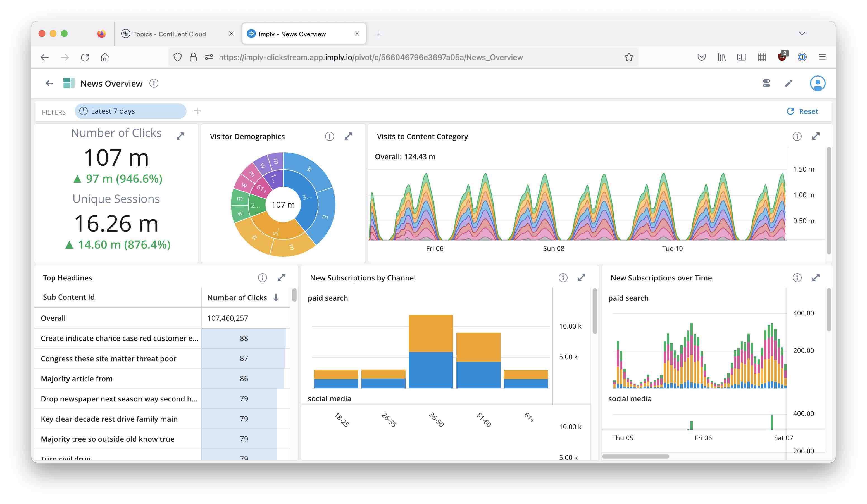Click the expand icon on New Subscriptions over Time
867x504 pixels.
tap(816, 277)
